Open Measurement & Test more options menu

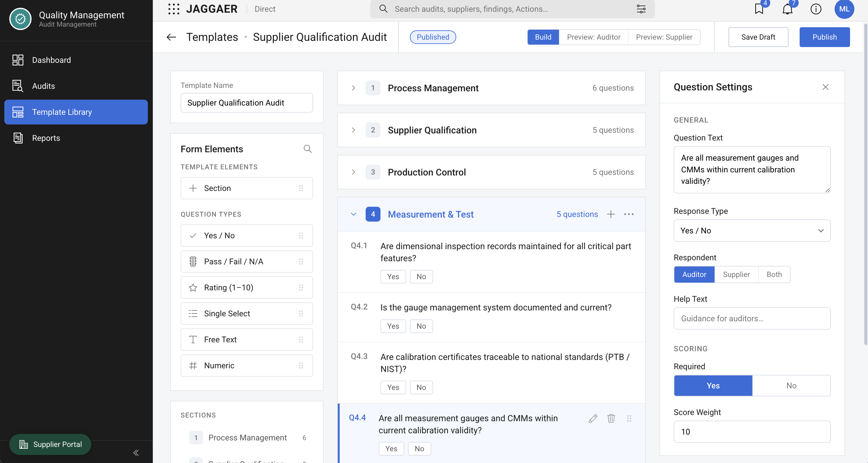pyautogui.click(x=629, y=214)
